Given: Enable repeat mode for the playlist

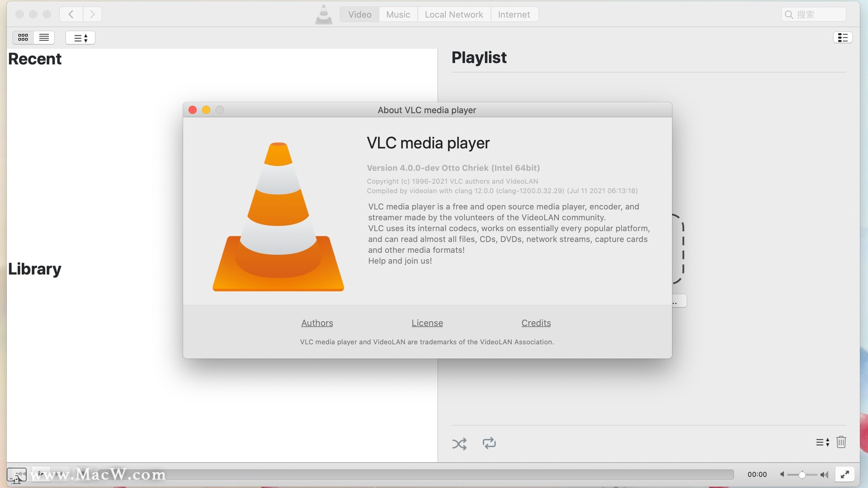Looking at the screenshot, I should [x=490, y=444].
